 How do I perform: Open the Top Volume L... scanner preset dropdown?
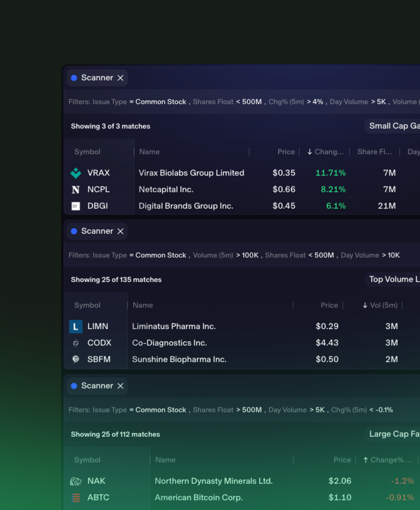coord(392,279)
